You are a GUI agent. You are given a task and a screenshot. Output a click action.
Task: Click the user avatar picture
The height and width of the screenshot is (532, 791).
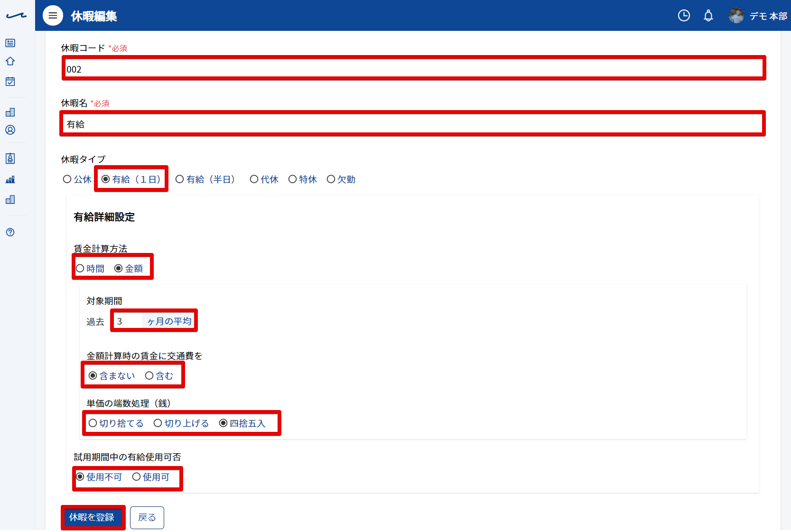(736, 16)
